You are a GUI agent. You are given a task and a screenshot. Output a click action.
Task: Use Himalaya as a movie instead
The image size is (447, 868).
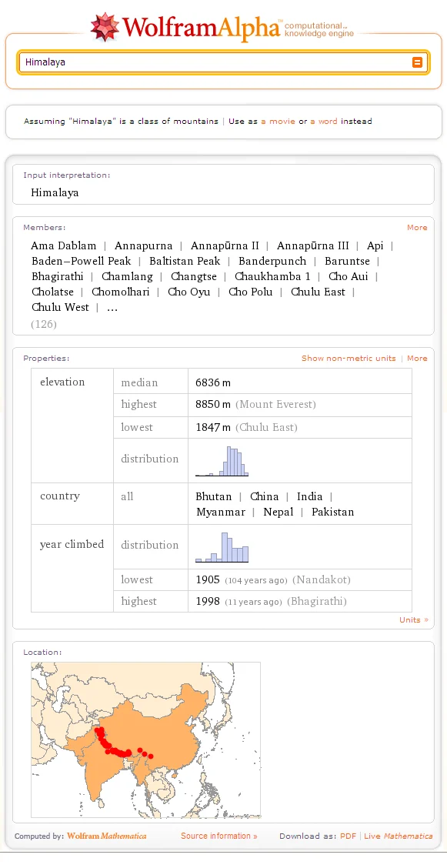278,122
